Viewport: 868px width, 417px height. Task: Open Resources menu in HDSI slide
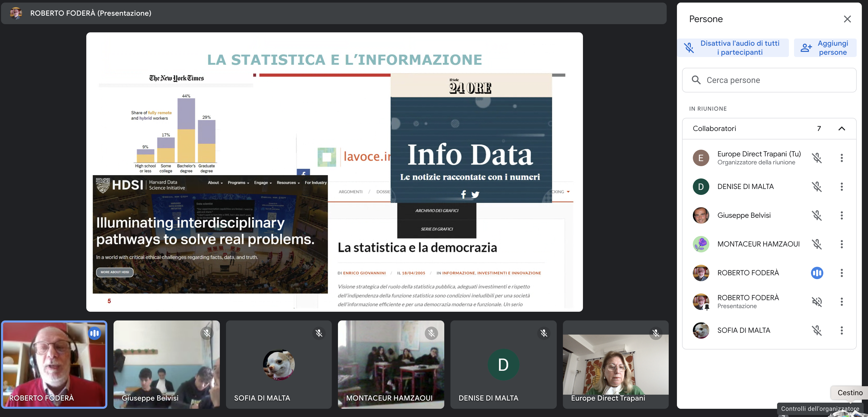point(288,183)
